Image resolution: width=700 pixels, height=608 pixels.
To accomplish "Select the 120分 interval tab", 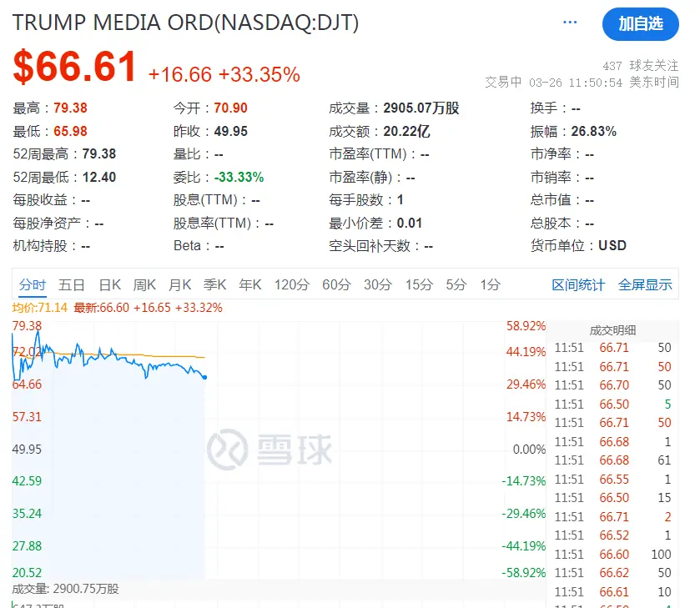I will pyautogui.click(x=292, y=285).
